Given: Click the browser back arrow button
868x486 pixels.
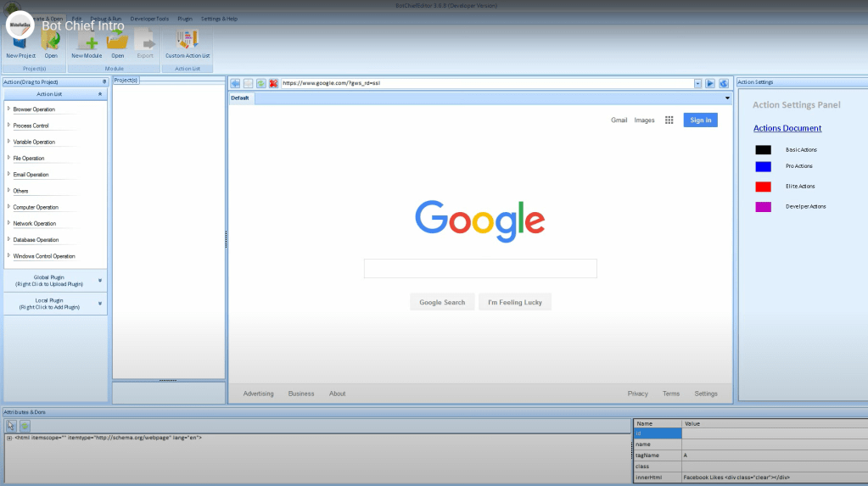Looking at the screenshot, I should click(235, 83).
